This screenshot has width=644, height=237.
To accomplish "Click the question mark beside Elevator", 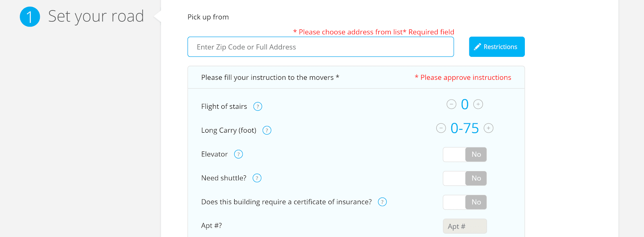I will (x=239, y=154).
